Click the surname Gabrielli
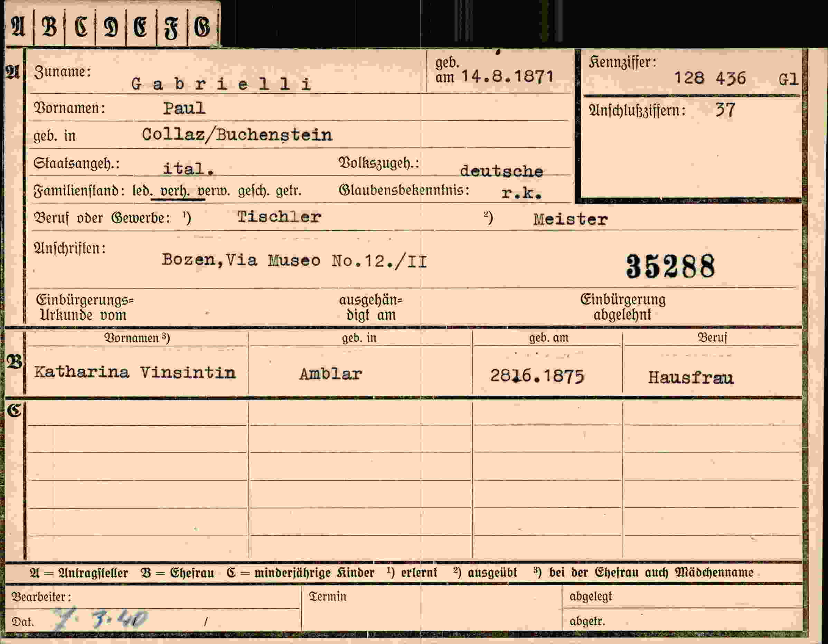This screenshot has width=828, height=644. pos(222,84)
